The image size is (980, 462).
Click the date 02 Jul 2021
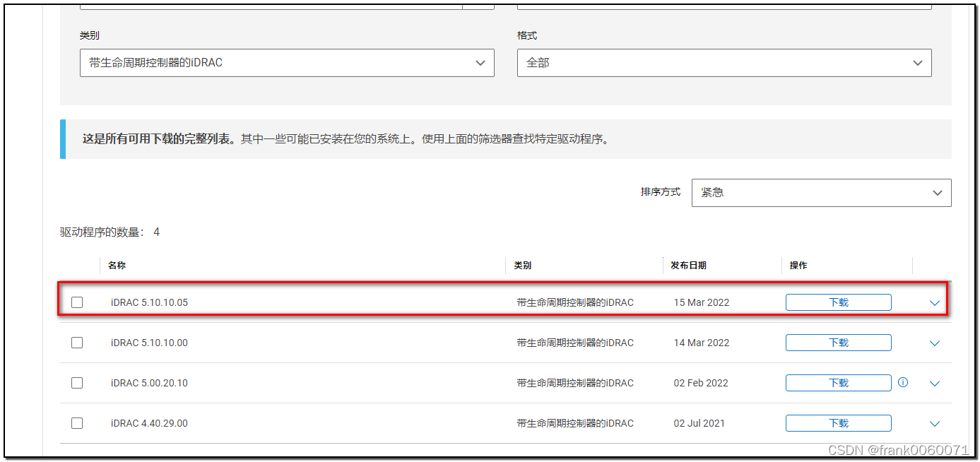click(699, 423)
